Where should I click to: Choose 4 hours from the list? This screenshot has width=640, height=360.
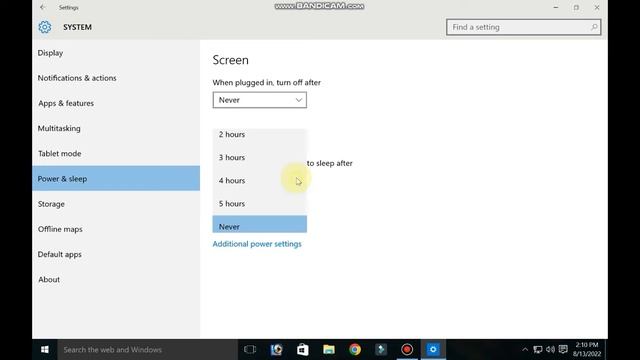[x=260, y=180]
